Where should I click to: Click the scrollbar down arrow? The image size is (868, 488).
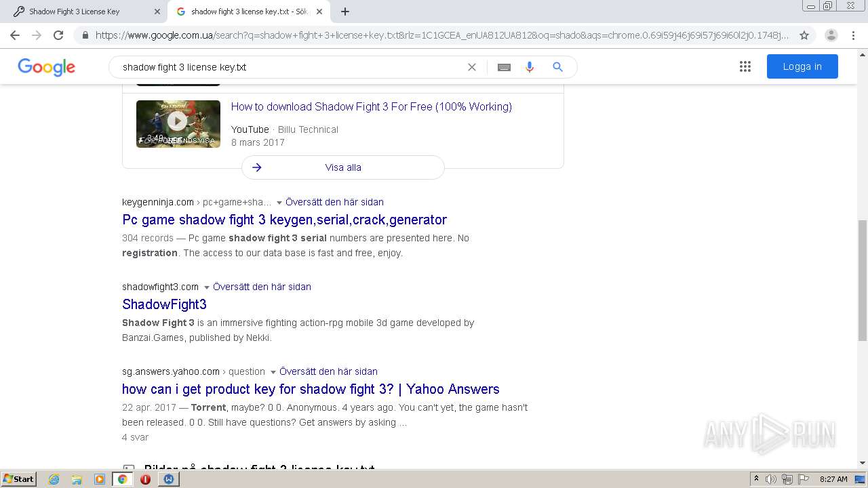tap(862, 463)
